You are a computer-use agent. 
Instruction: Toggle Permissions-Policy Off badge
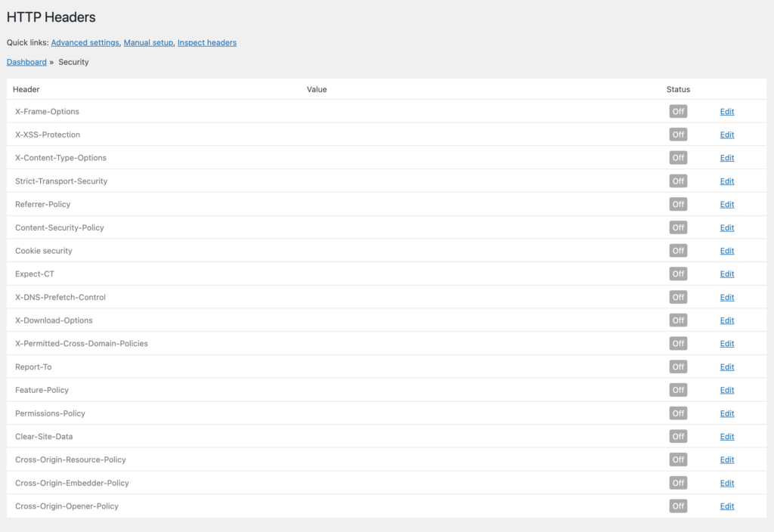coord(678,413)
